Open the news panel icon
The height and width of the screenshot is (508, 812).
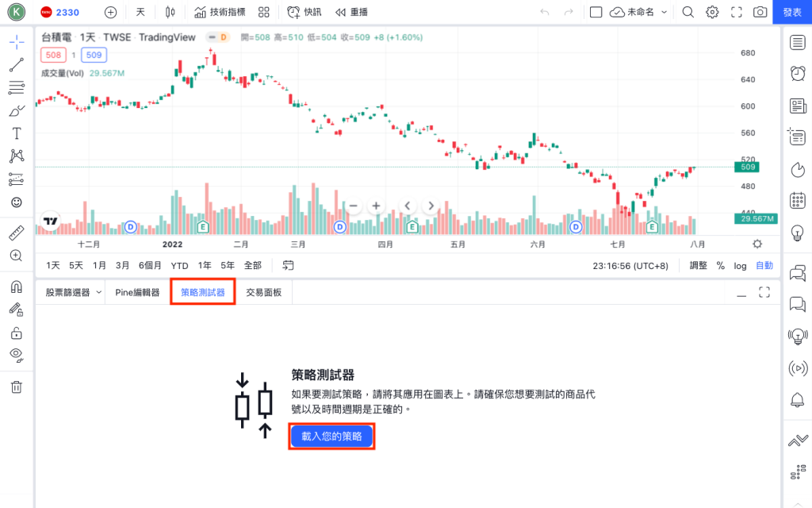(798, 106)
